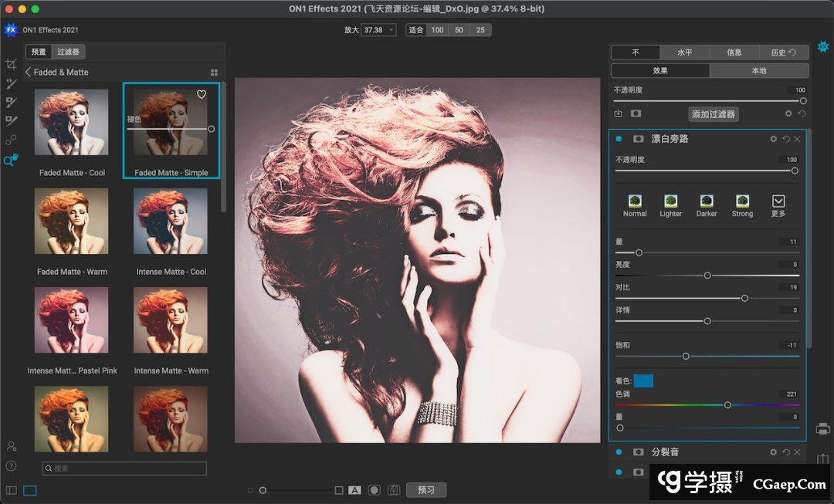Screen dimensions: 834x504
Task: Click the print icon on right edge
Action: point(823,428)
